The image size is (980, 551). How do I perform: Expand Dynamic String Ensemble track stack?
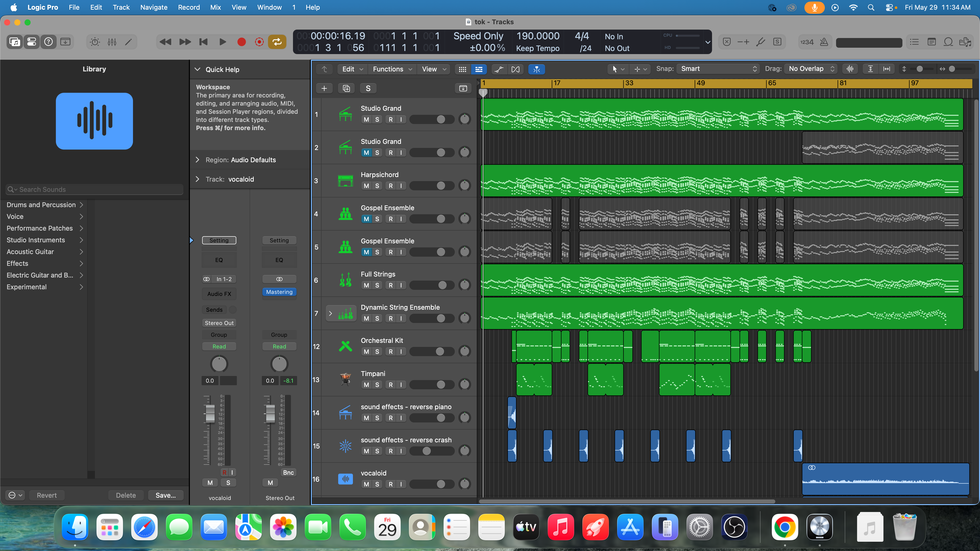[330, 313]
